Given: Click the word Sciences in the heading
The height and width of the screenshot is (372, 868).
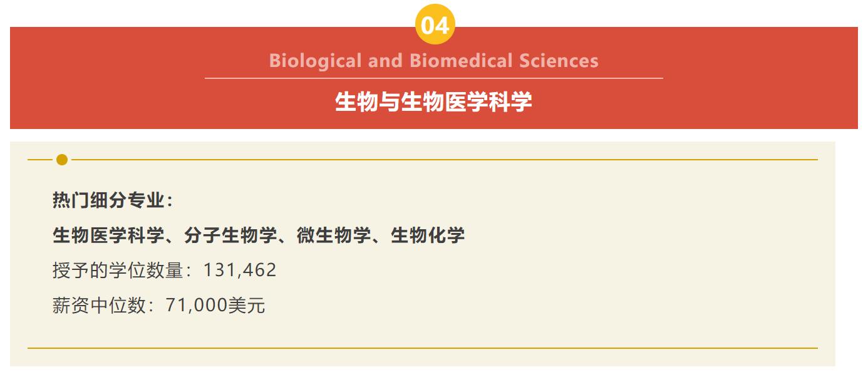Looking at the screenshot, I should (559, 61).
